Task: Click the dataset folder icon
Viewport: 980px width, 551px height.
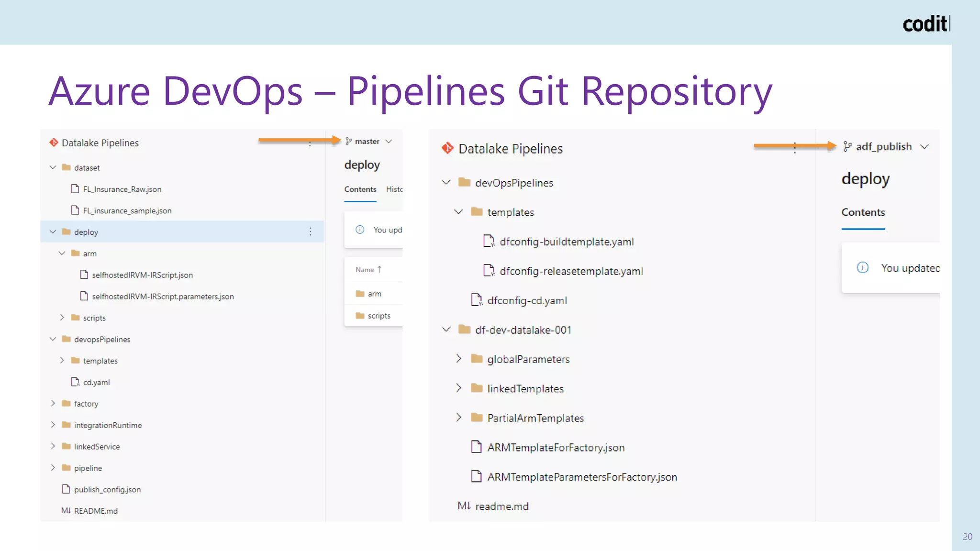Action: pos(67,167)
